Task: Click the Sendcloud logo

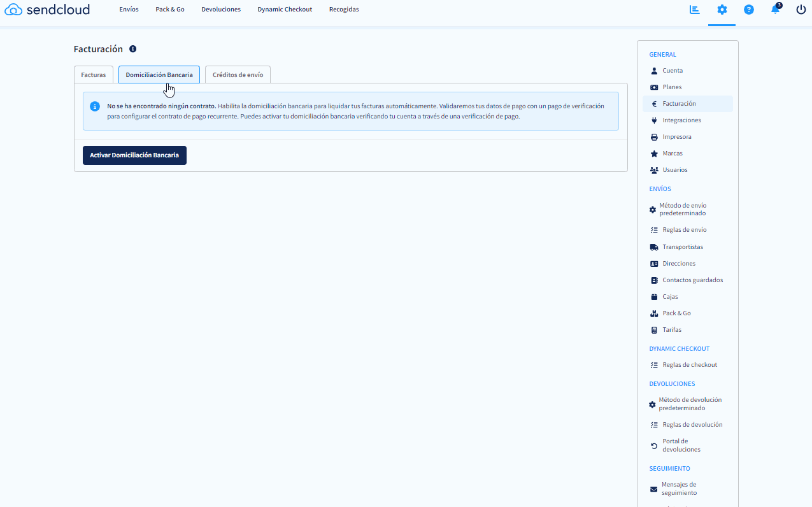Action: (47, 10)
